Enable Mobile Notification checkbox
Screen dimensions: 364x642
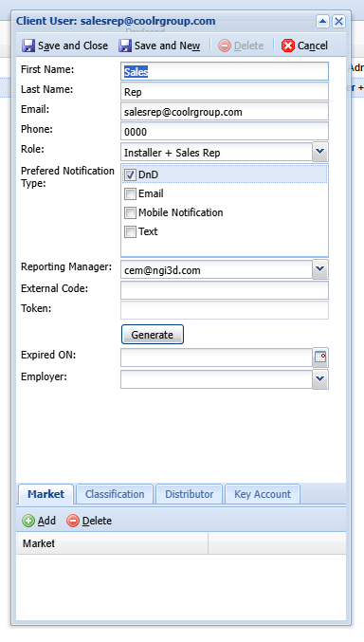(x=130, y=212)
